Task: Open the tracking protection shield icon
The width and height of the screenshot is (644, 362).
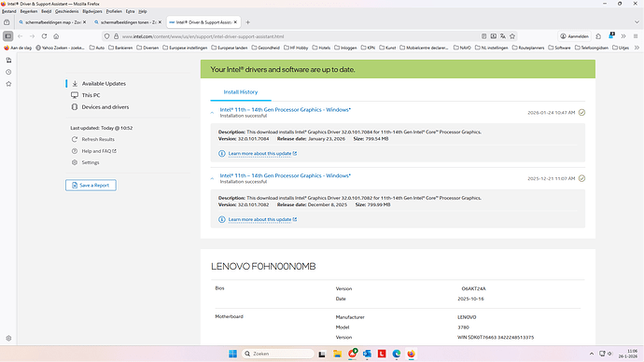Action: (106, 36)
